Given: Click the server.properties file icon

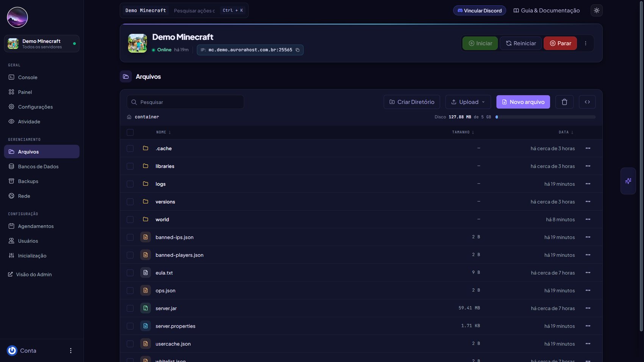Looking at the screenshot, I should tap(145, 326).
